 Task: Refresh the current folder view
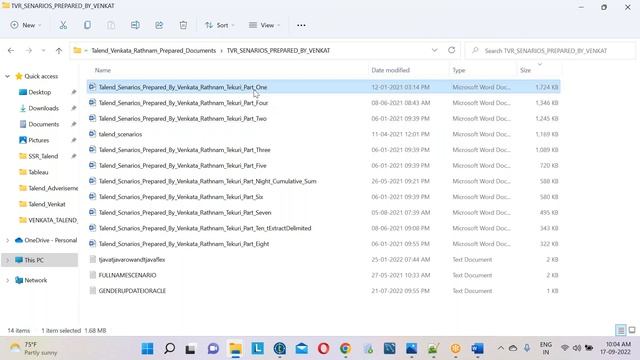451,50
